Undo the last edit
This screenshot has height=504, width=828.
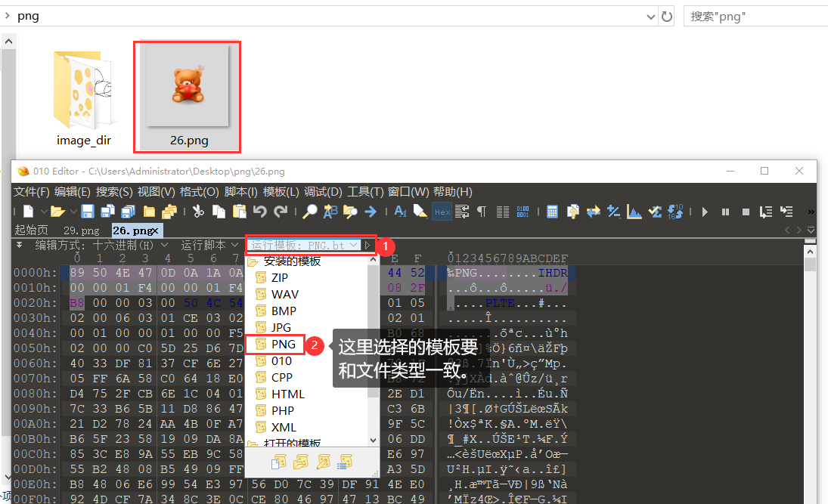260,212
